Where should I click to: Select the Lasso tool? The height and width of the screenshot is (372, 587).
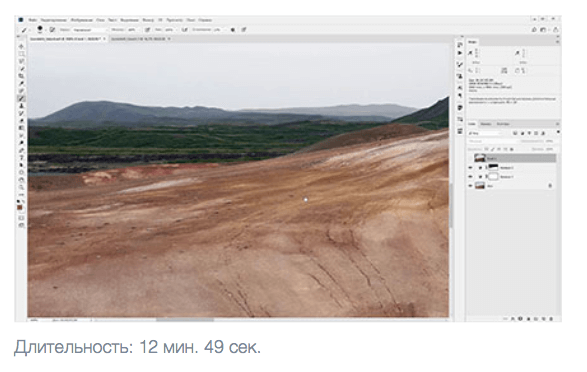[x=21, y=61]
